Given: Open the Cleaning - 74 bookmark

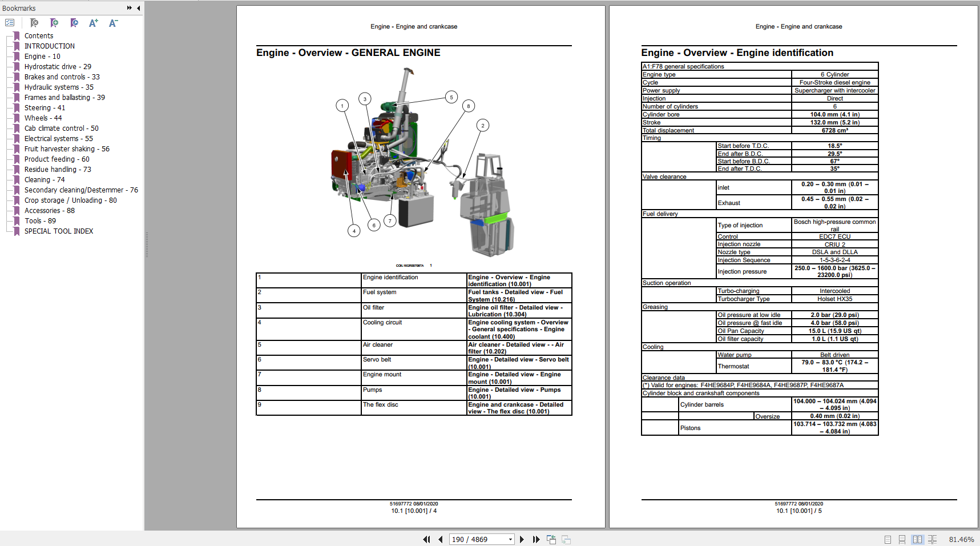Looking at the screenshot, I should (45, 179).
